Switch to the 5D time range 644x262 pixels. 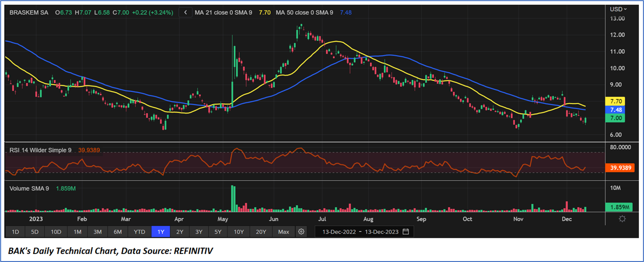tap(35, 232)
